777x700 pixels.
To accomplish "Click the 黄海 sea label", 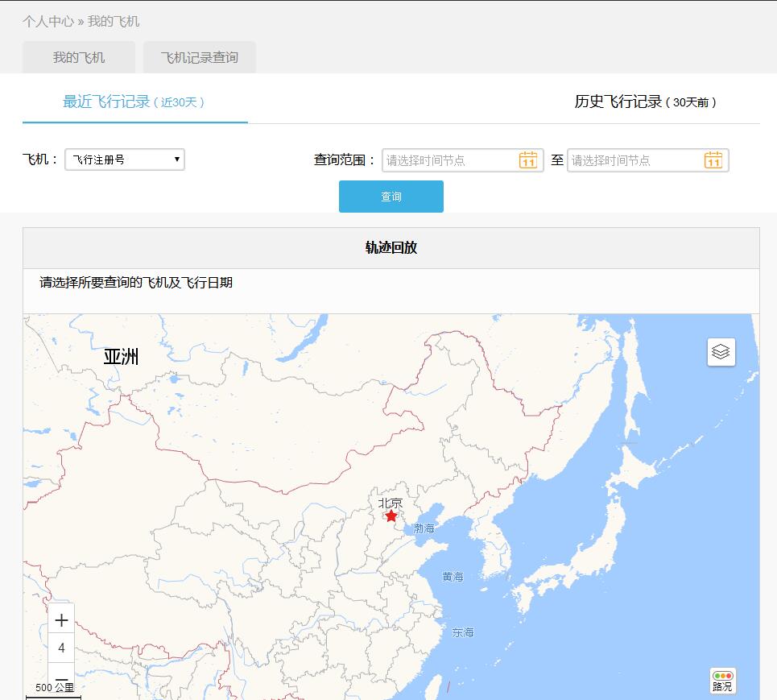I will coord(453,577).
